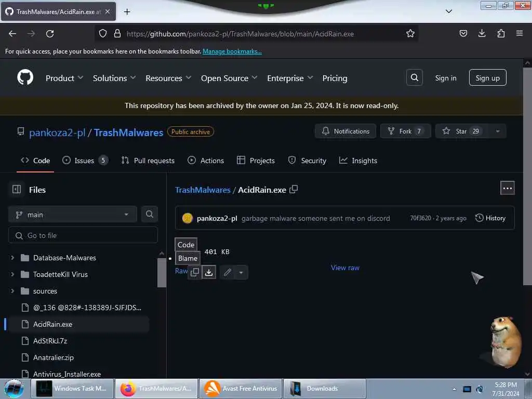Click pankoza2-pl avatar image

pyautogui.click(x=187, y=218)
